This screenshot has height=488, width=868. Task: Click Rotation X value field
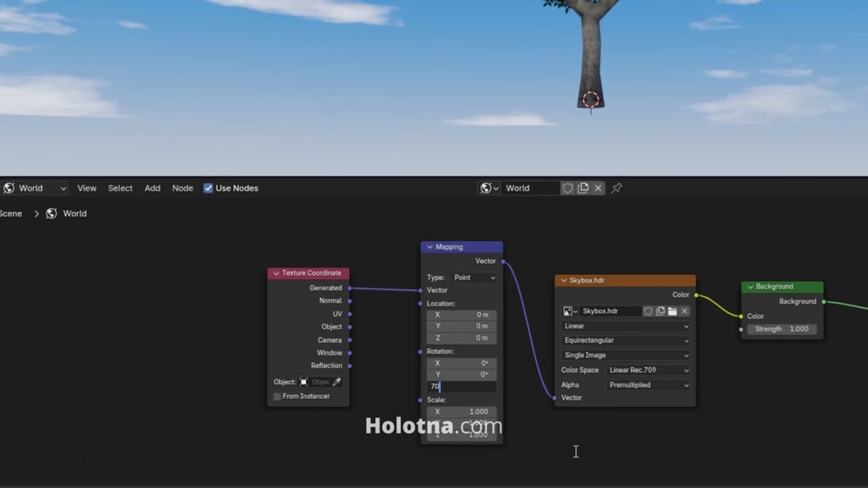click(x=461, y=363)
